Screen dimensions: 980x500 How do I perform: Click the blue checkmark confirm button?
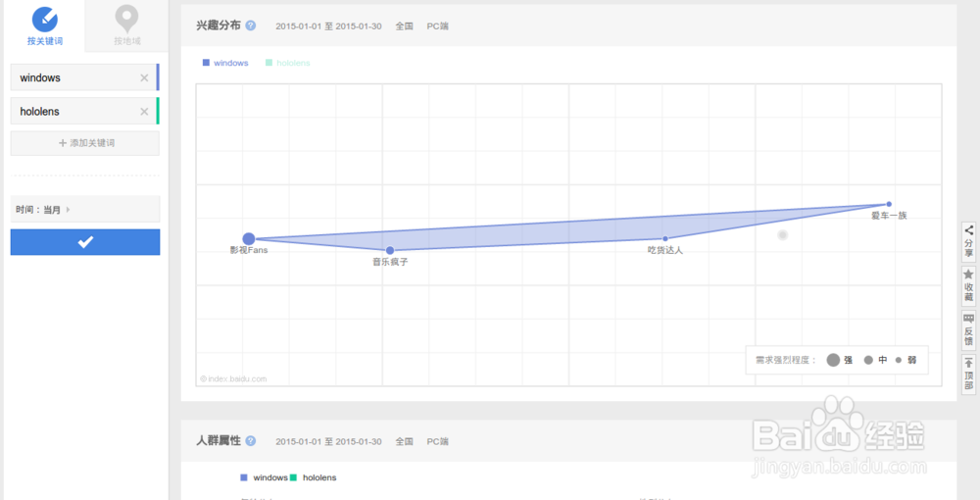pos(85,242)
